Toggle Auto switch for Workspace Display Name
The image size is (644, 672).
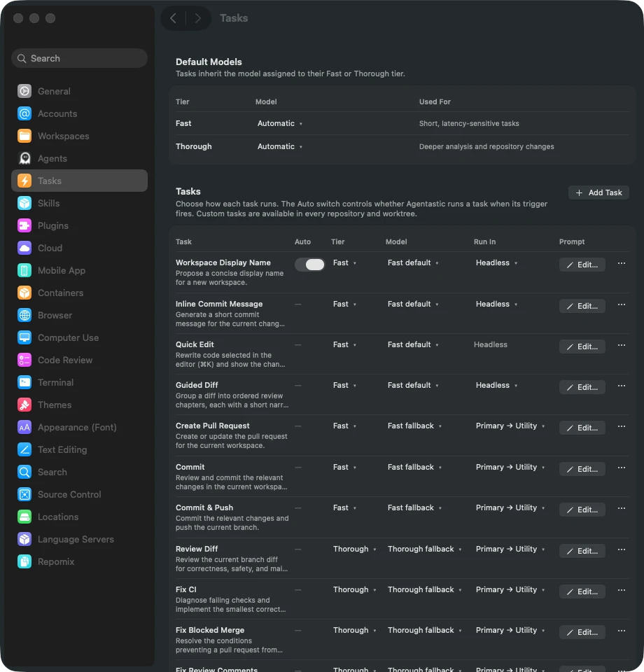pyautogui.click(x=309, y=265)
